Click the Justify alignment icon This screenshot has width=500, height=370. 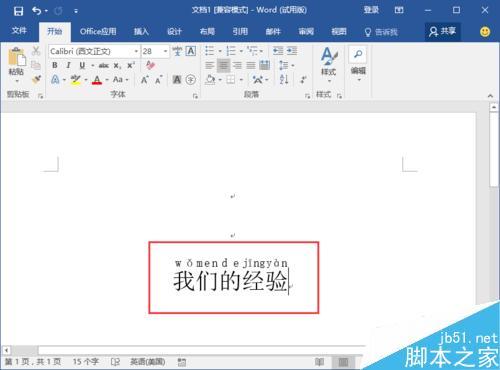tap(251, 65)
